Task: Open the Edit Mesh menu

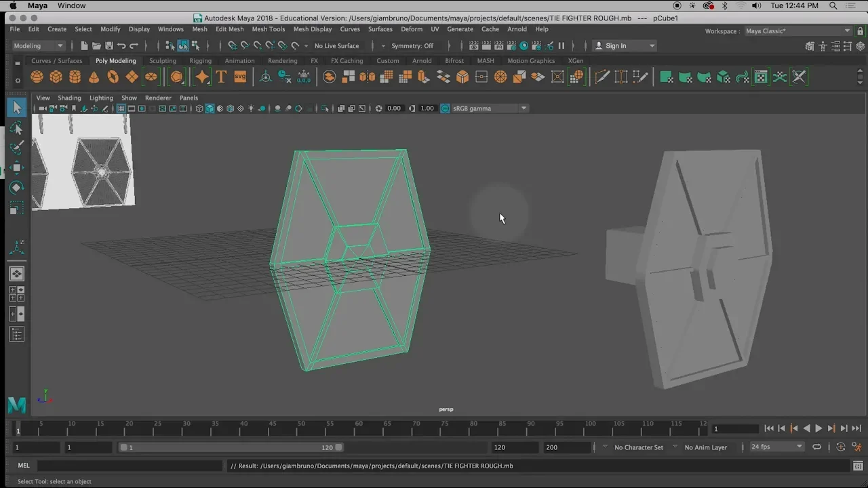Action: [x=229, y=29]
